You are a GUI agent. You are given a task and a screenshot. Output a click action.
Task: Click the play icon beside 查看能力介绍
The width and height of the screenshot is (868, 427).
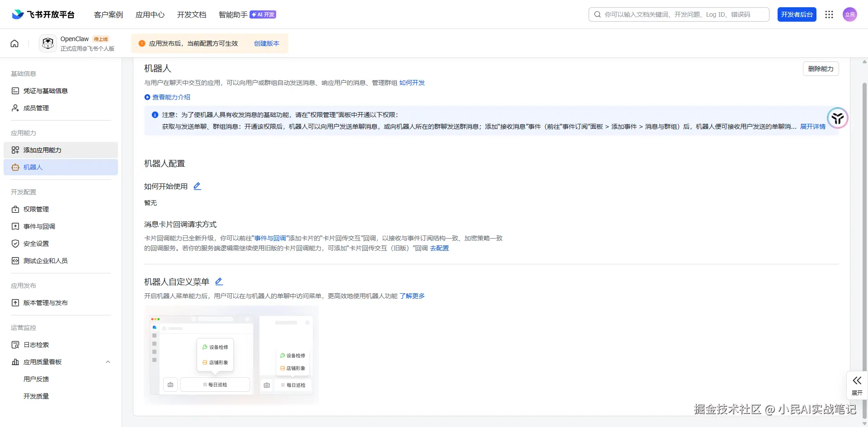coord(147,97)
